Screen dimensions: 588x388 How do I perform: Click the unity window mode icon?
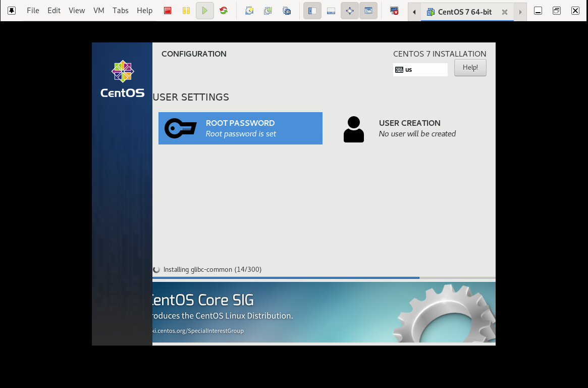pos(368,11)
